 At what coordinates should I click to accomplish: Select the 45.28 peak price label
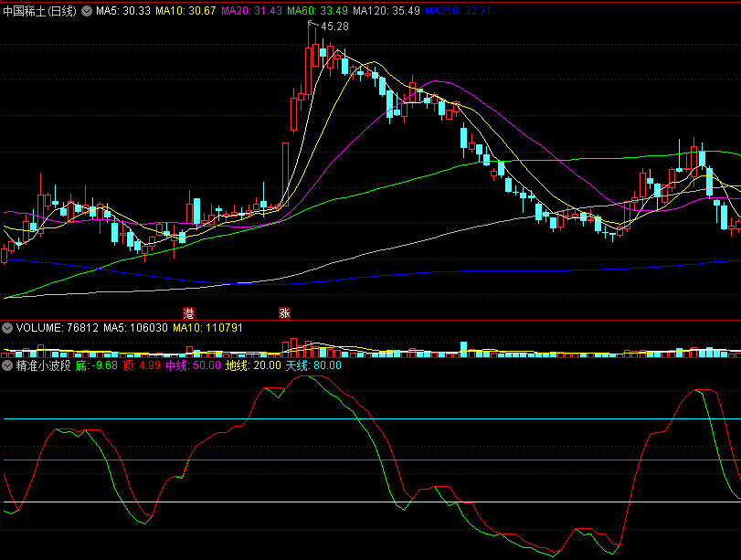pos(335,26)
